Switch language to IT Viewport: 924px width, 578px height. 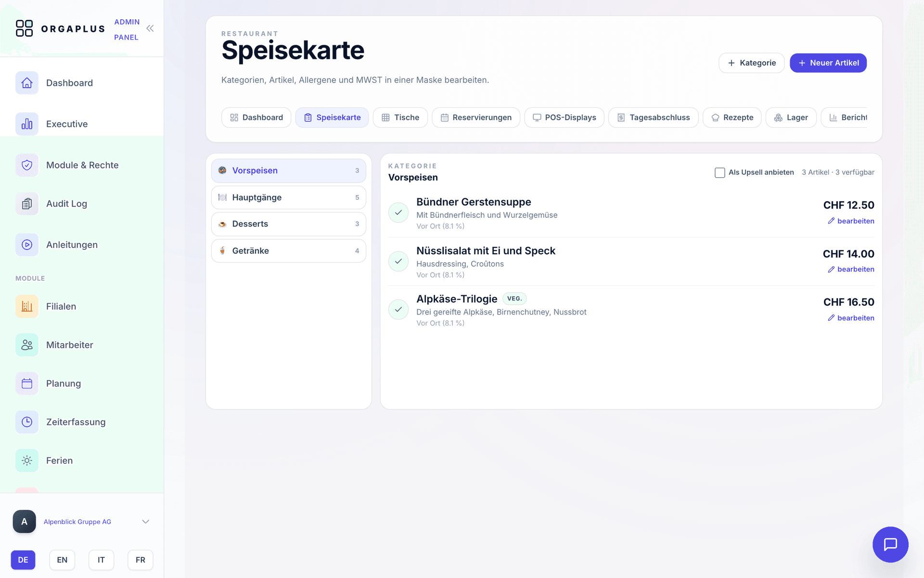(x=101, y=560)
